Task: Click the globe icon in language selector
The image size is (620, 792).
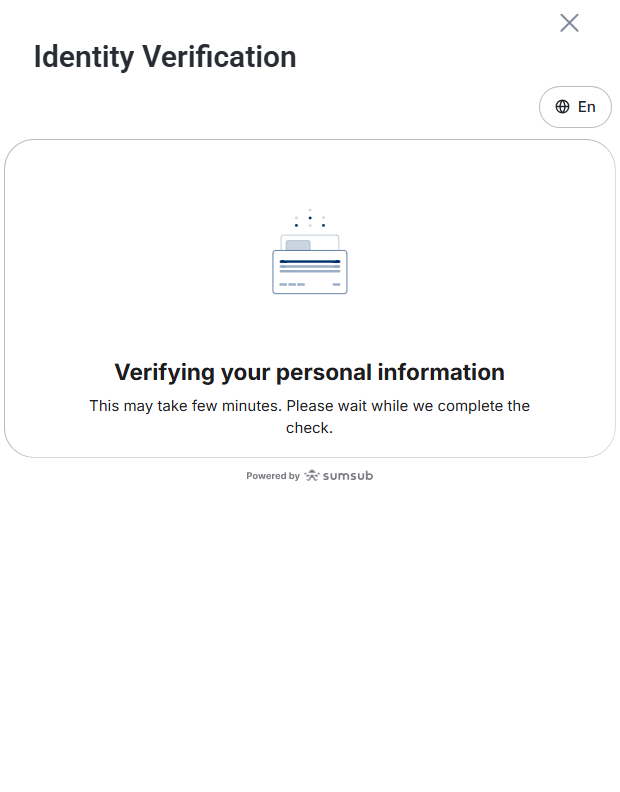Action: pyautogui.click(x=562, y=107)
